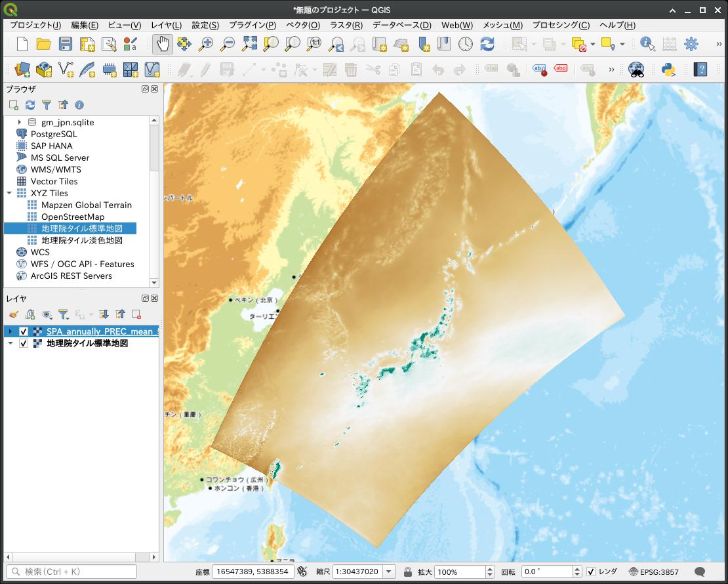728x584 pixels.
Task: Open layer styling panel brush icon
Action: (x=14, y=314)
